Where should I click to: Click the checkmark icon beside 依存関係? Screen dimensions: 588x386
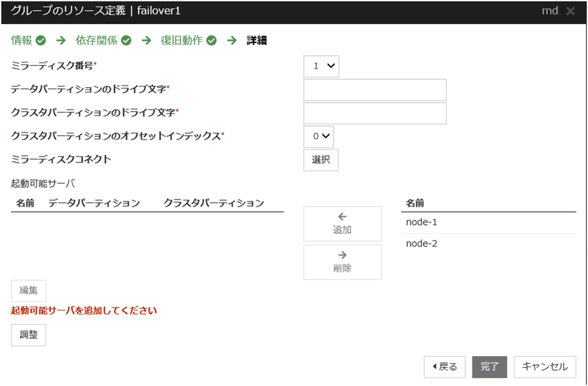[126, 40]
